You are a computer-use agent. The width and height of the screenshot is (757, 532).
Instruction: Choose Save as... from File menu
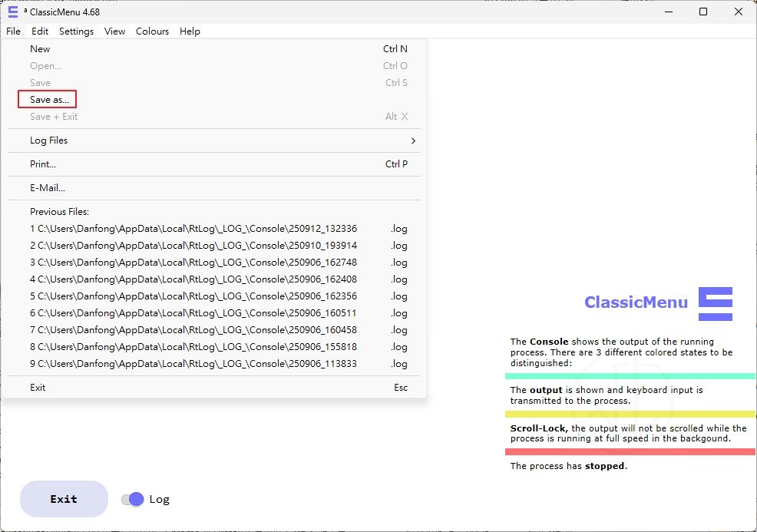point(48,100)
